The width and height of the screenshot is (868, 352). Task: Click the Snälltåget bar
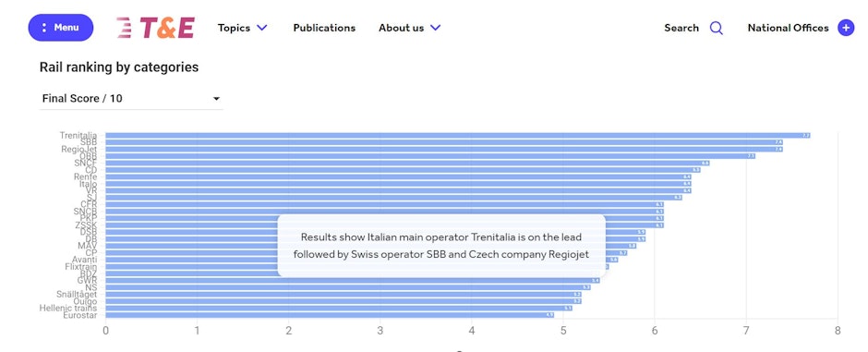click(344, 295)
